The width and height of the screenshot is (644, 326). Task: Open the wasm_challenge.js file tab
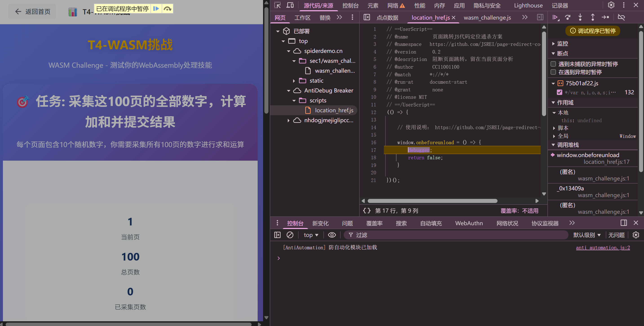point(487,18)
